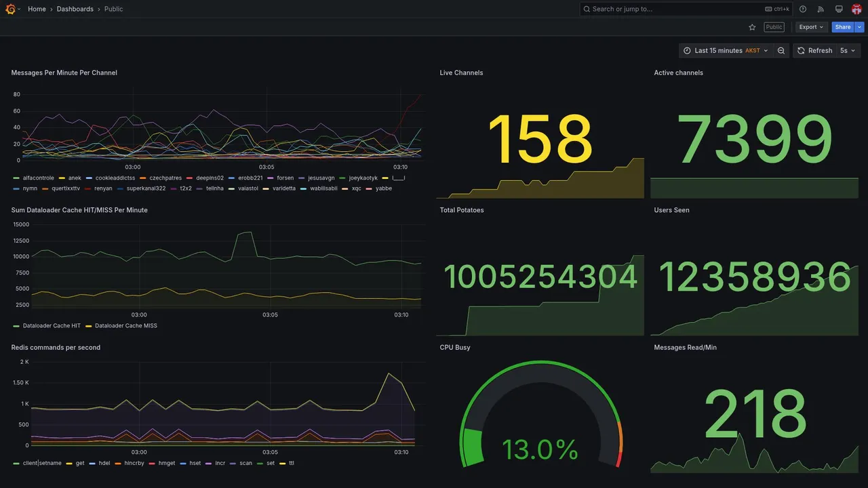868x488 pixels.
Task: Open the Last 15 minutes time picker
Action: (x=726, y=51)
